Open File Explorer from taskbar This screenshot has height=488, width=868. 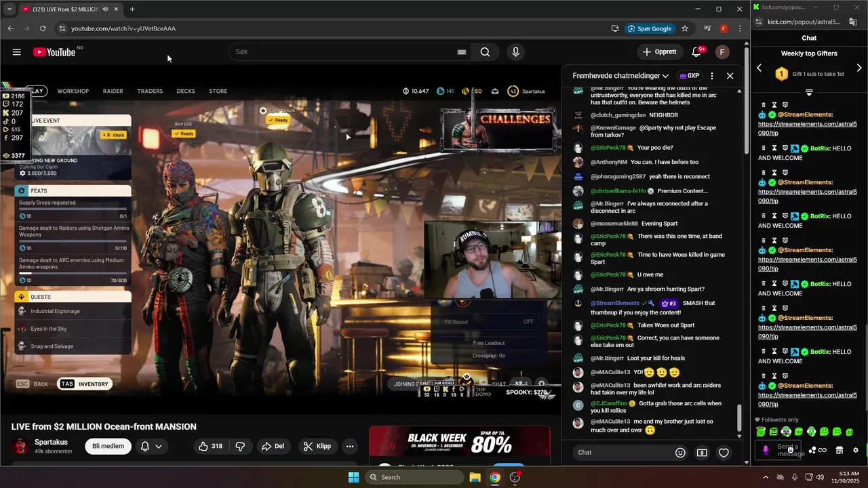pyautogui.click(x=475, y=477)
